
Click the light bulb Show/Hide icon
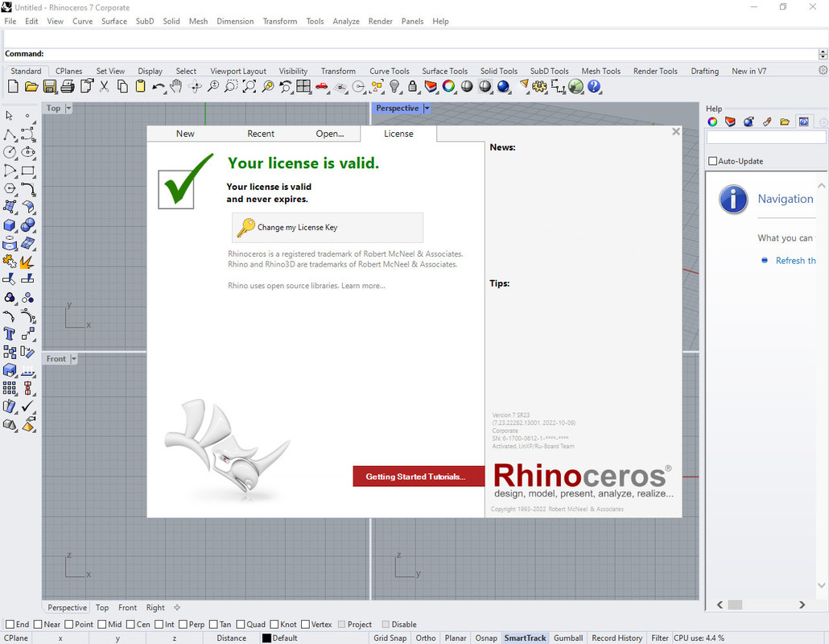pos(394,86)
